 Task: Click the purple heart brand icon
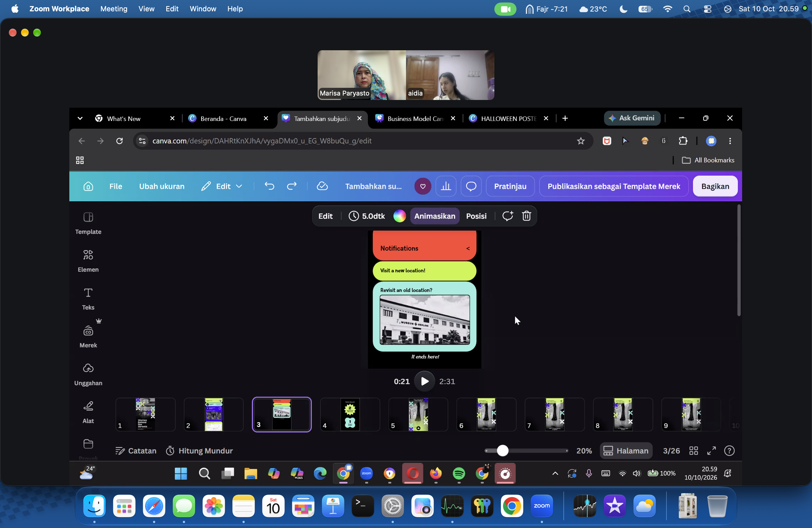(x=423, y=186)
